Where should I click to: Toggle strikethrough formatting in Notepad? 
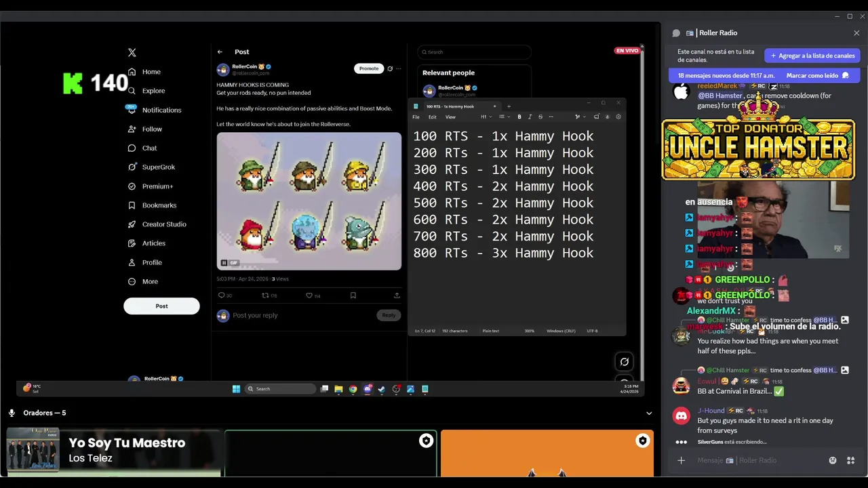point(540,117)
